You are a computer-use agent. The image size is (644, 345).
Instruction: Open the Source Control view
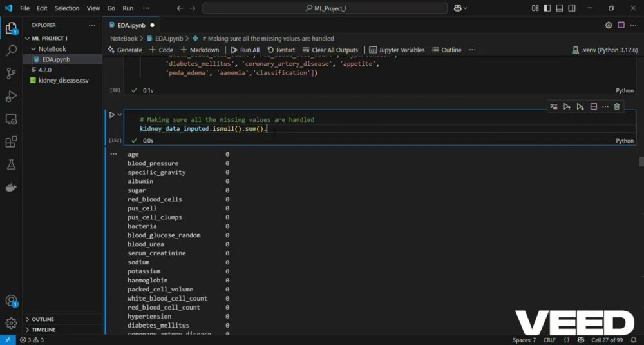[11, 74]
